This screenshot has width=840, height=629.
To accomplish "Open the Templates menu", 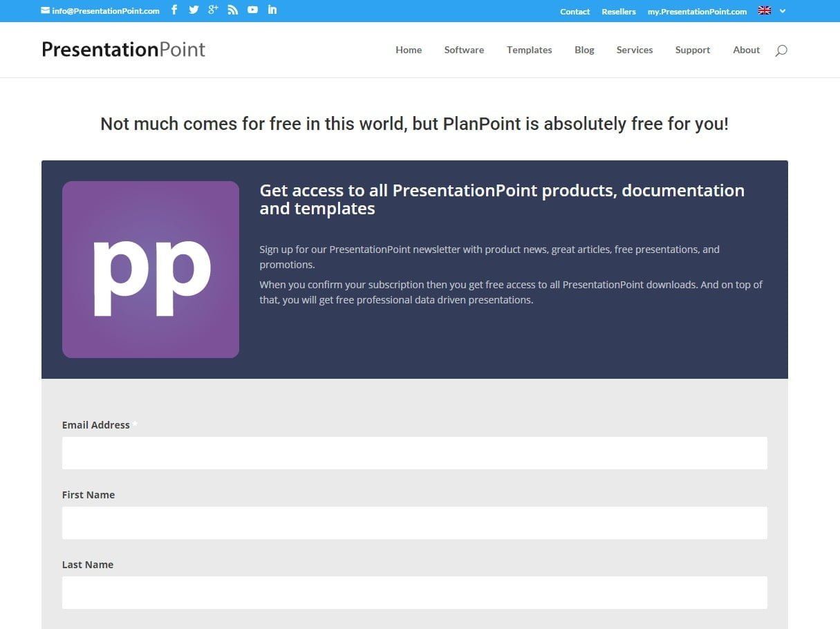I will pos(529,50).
